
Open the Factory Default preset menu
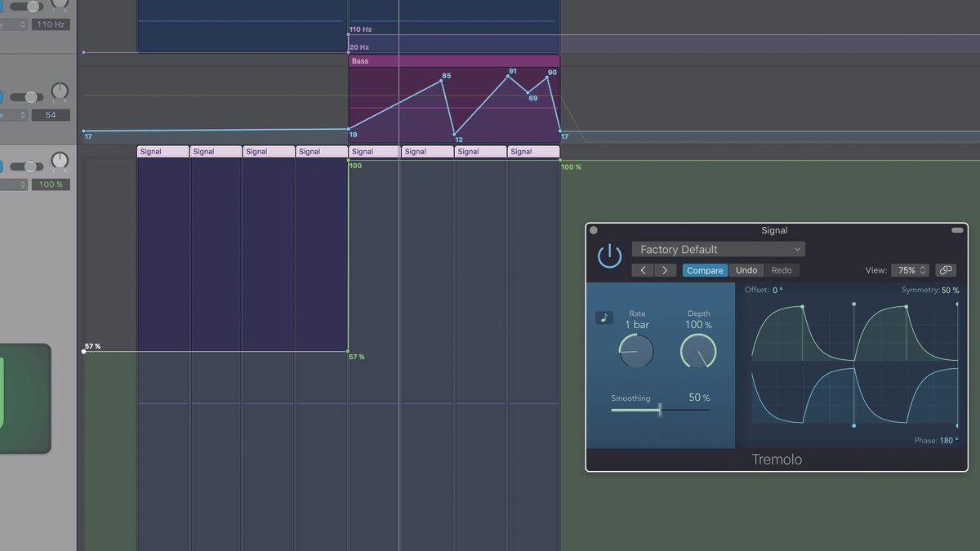(718, 248)
